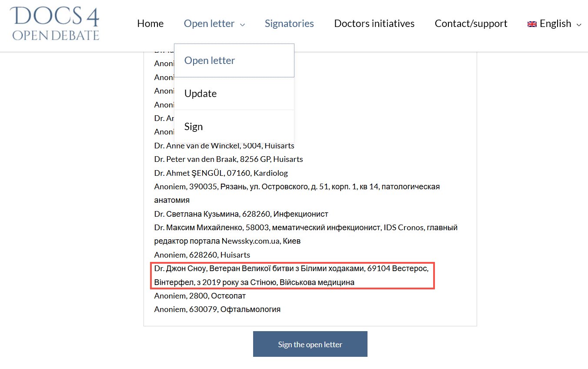The width and height of the screenshot is (588, 369).
Task: Navigate to Contact/support
Action: 471,23
